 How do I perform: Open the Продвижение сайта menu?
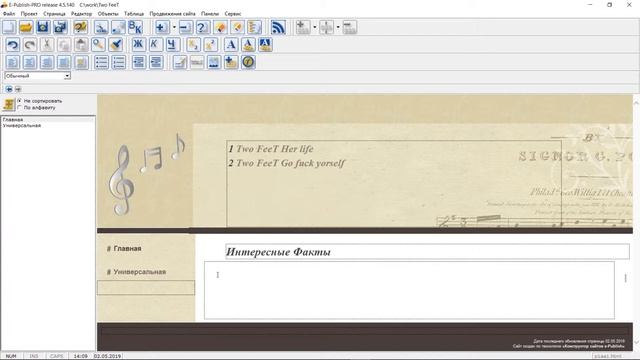[172, 13]
